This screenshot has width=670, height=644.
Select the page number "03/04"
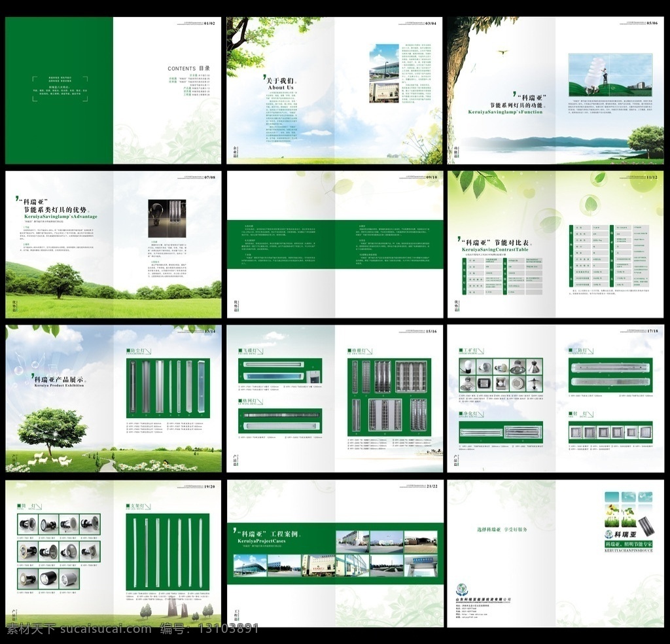431,24
